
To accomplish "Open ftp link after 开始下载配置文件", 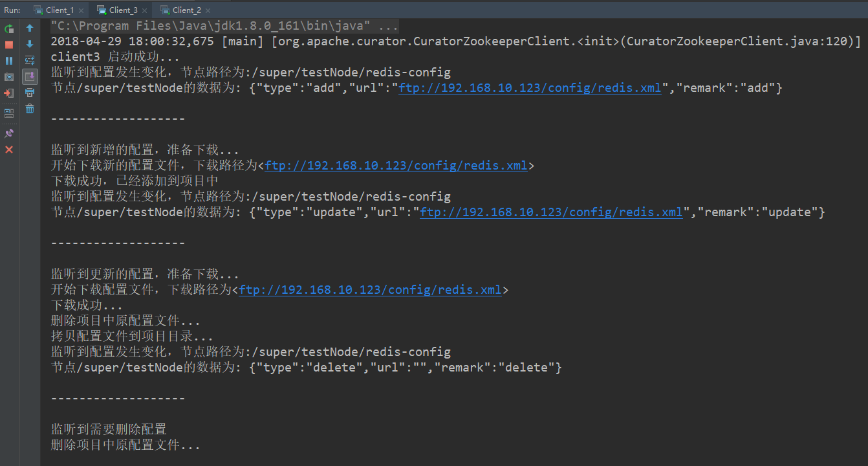I will 370,290.
